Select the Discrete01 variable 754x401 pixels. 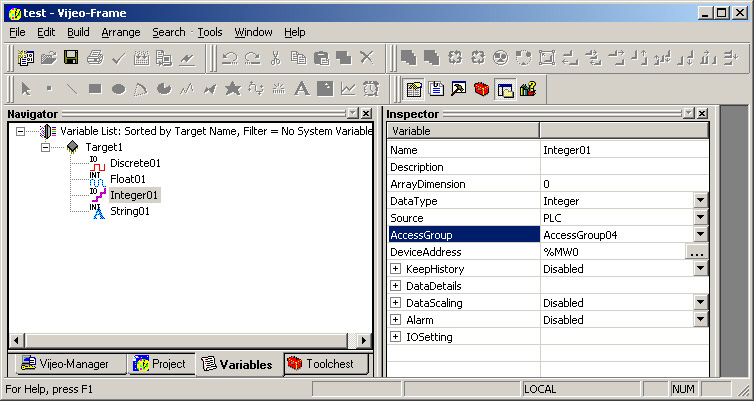[x=135, y=163]
